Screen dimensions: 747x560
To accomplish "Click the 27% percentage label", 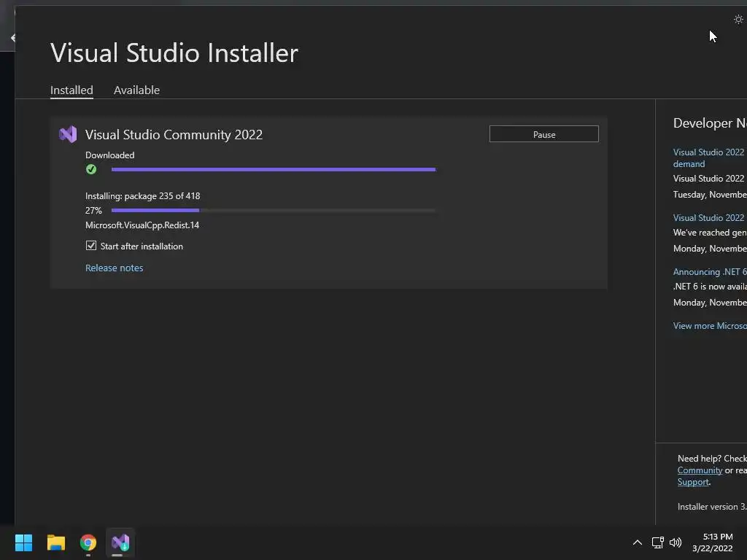I will 93,211.
